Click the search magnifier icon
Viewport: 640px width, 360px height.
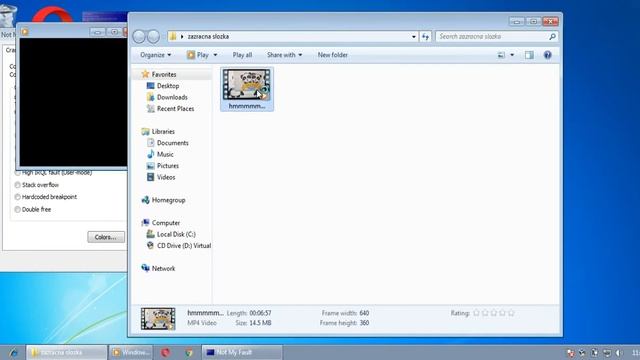point(552,37)
